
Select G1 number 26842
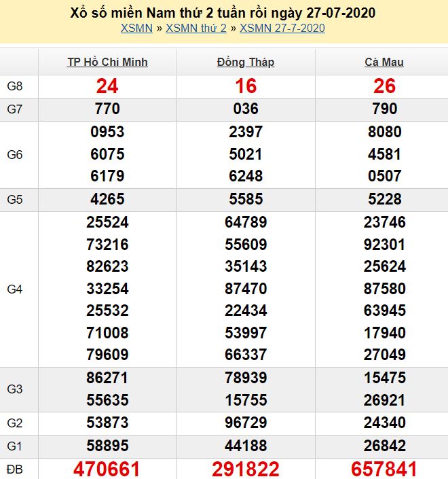[384, 446]
